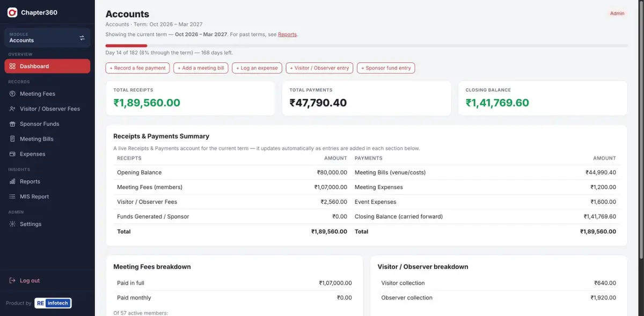Screen dimensions: 644x316
Task: Click Closing Balance (carried forward) label
Action: tap(399, 217)
